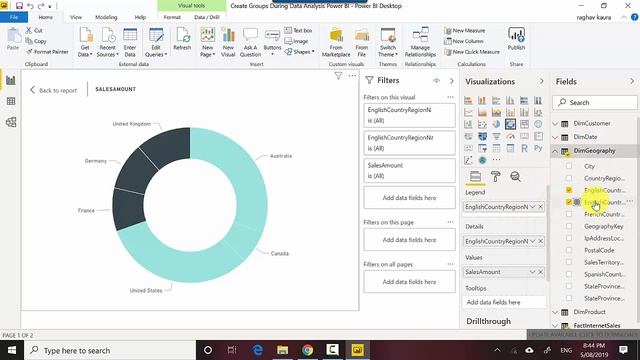The height and width of the screenshot is (360, 640).
Task: Expand the DimProduct table
Action: point(555,312)
